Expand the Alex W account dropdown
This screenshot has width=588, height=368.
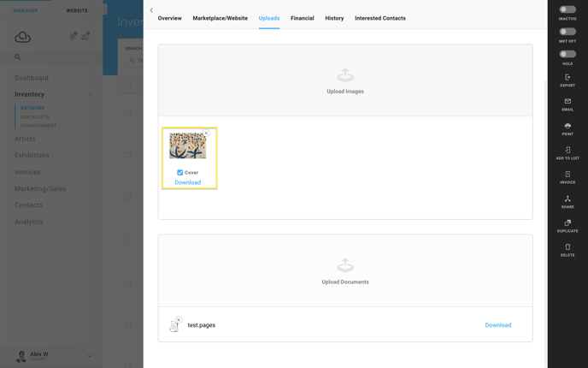point(90,356)
